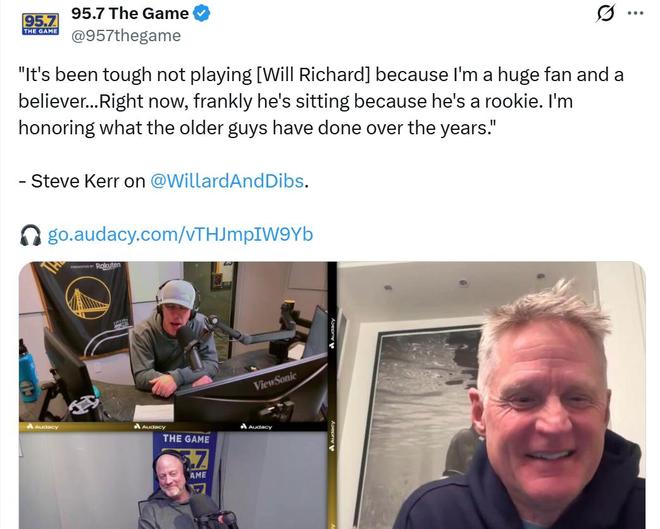This screenshot has width=660, height=529.
Task: Click the vertical Audacy logo divider strip
Action: pyautogui.click(x=333, y=395)
